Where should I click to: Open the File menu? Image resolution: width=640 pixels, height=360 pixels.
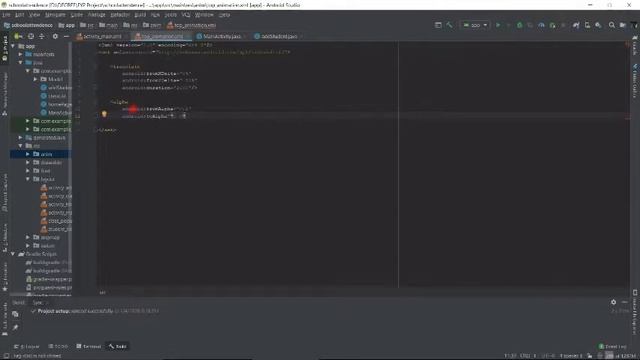coord(6,15)
